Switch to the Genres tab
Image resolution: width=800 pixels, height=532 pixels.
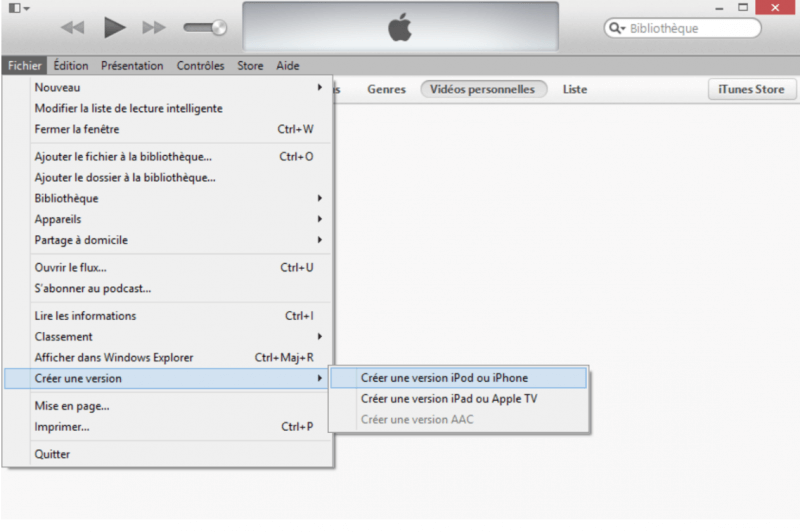click(386, 89)
